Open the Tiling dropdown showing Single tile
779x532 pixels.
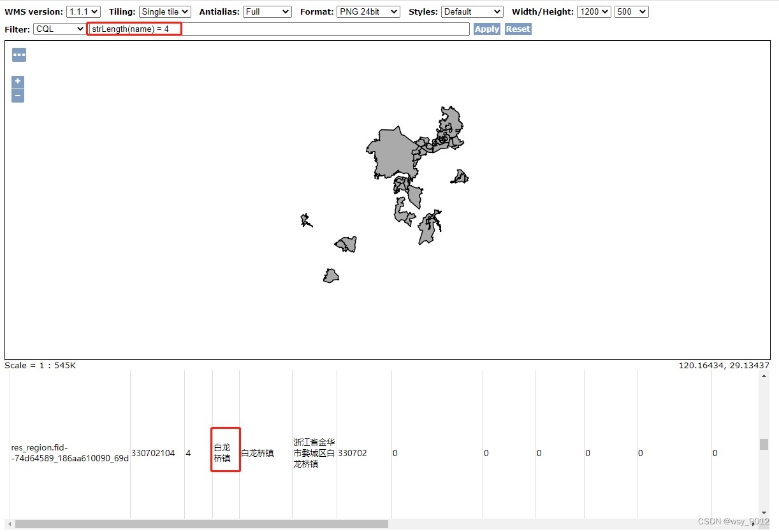(164, 11)
